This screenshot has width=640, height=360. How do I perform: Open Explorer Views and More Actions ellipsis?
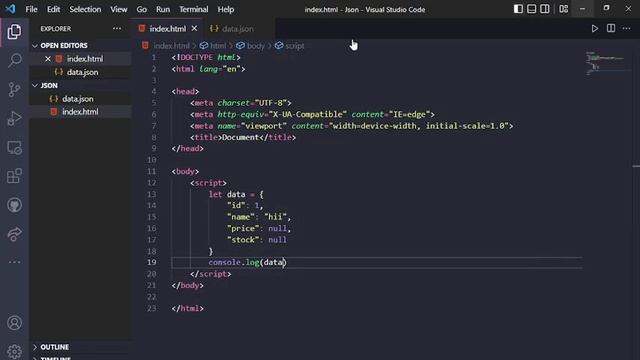click(117, 28)
